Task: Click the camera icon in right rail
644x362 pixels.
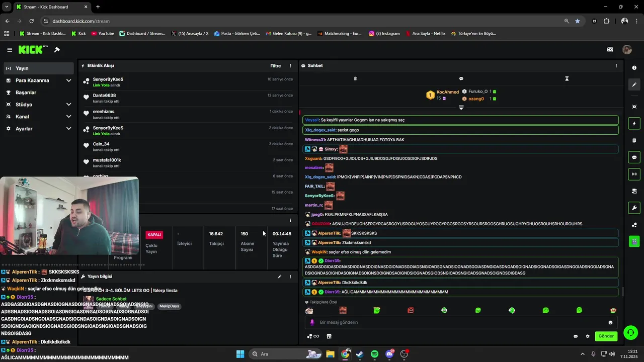Action: 634,191
